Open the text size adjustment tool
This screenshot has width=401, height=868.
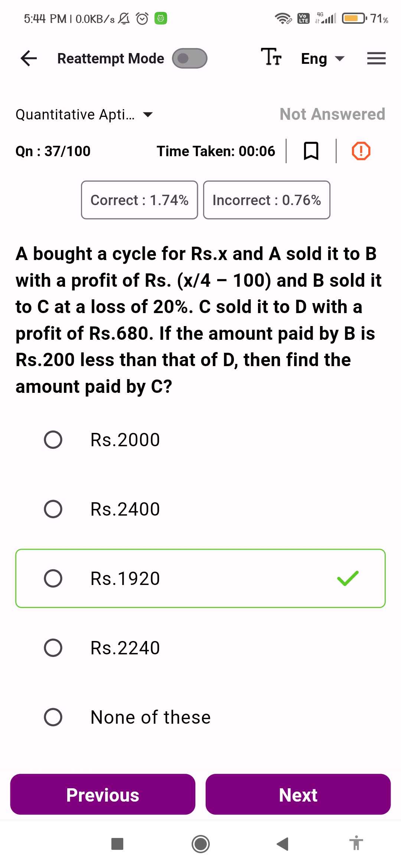[x=271, y=57]
